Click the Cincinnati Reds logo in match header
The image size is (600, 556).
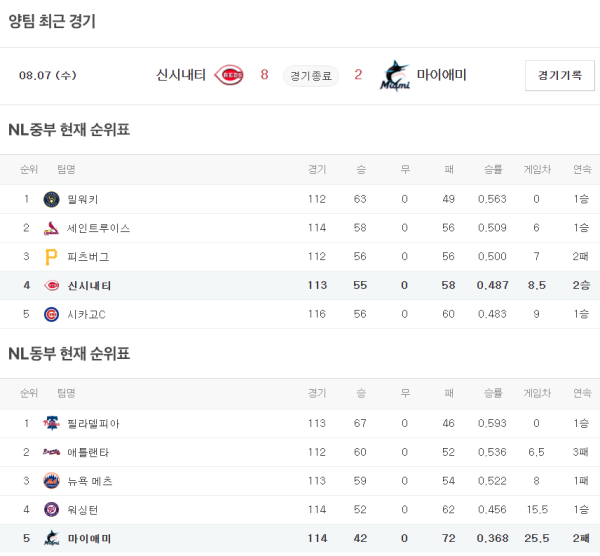pos(229,75)
